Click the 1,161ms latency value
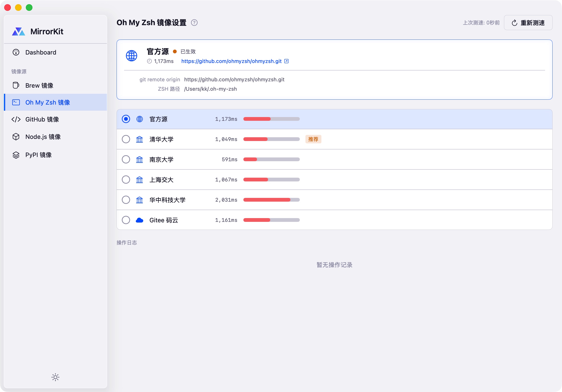 226,220
